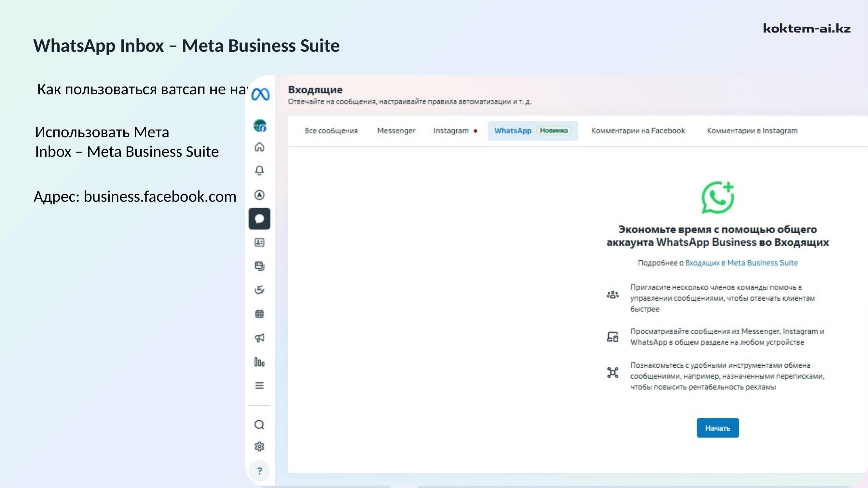Viewport: 868px width, 488px height.
Task: Open help via the question mark button
Action: [x=259, y=471]
